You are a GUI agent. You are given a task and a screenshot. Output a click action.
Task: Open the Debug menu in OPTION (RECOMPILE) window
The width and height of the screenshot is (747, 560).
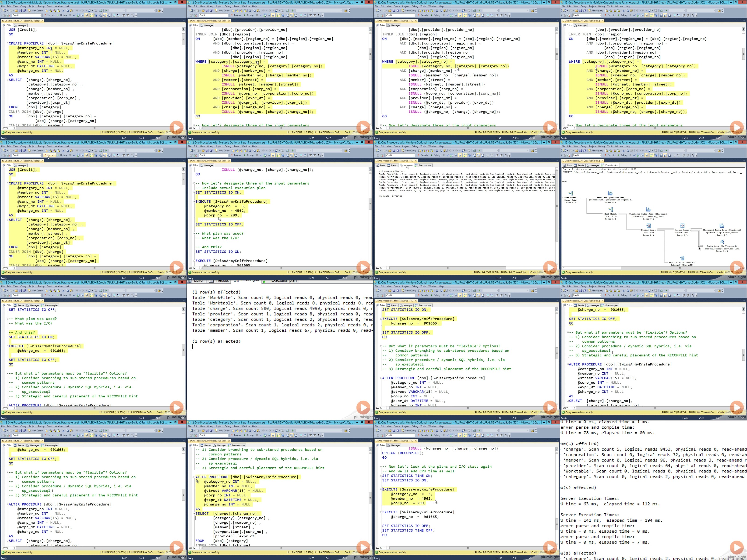click(415, 426)
